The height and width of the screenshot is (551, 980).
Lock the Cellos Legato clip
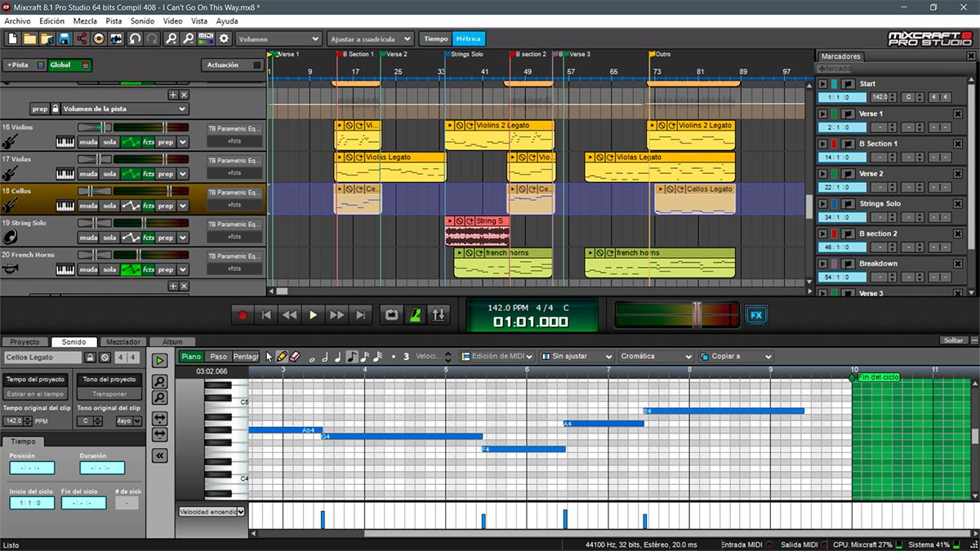[x=91, y=358]
